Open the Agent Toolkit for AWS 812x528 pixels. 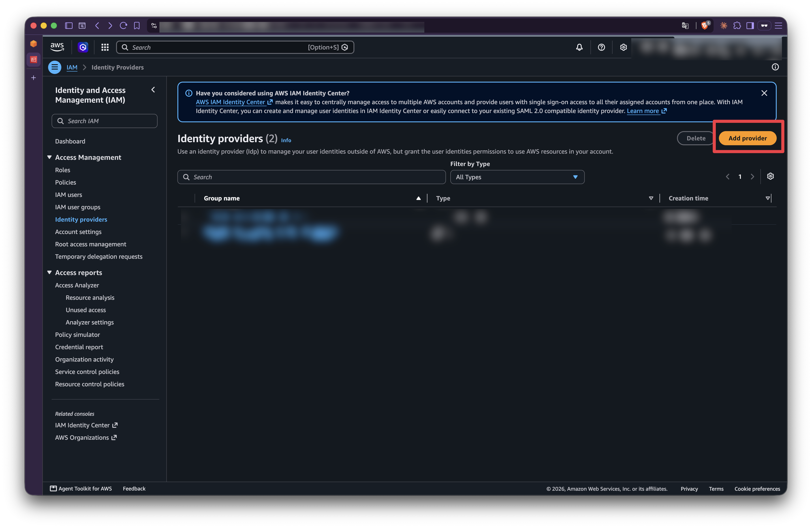pos(81,488)
